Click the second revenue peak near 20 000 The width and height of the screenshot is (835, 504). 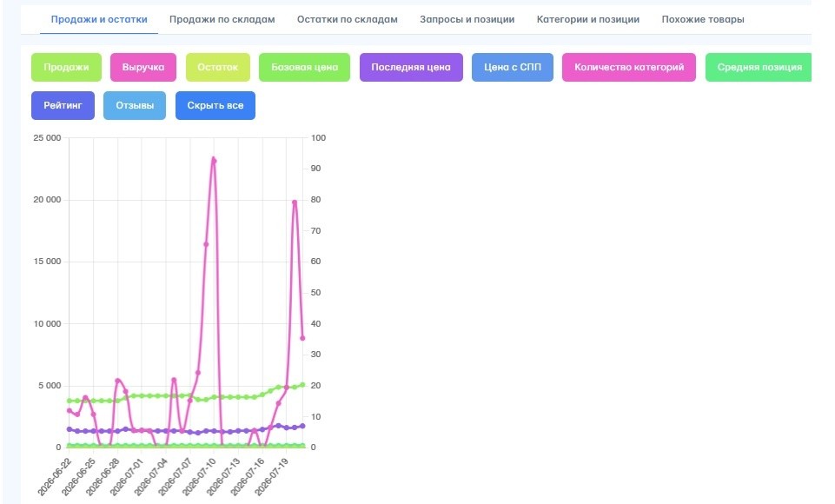tap(295, 202)
